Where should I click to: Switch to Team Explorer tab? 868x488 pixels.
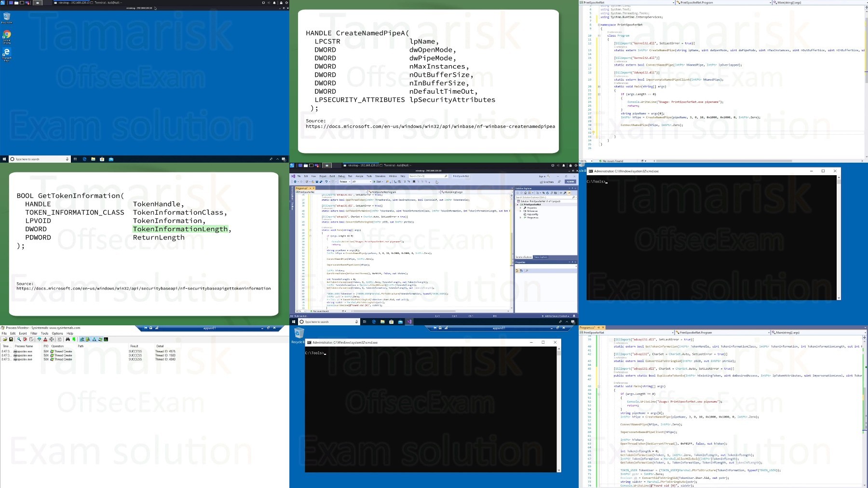point(541,257)
